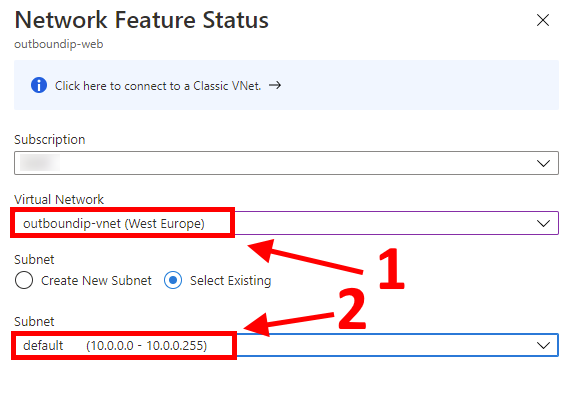Click the outboundip-web subtitle text
The height and width of the screenshot is (401, 570).
pyautogui.click(x=59, y=44)
